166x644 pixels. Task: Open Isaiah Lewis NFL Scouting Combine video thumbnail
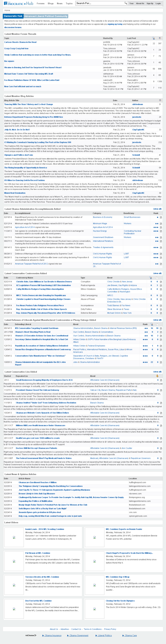(x=14, y=537)
